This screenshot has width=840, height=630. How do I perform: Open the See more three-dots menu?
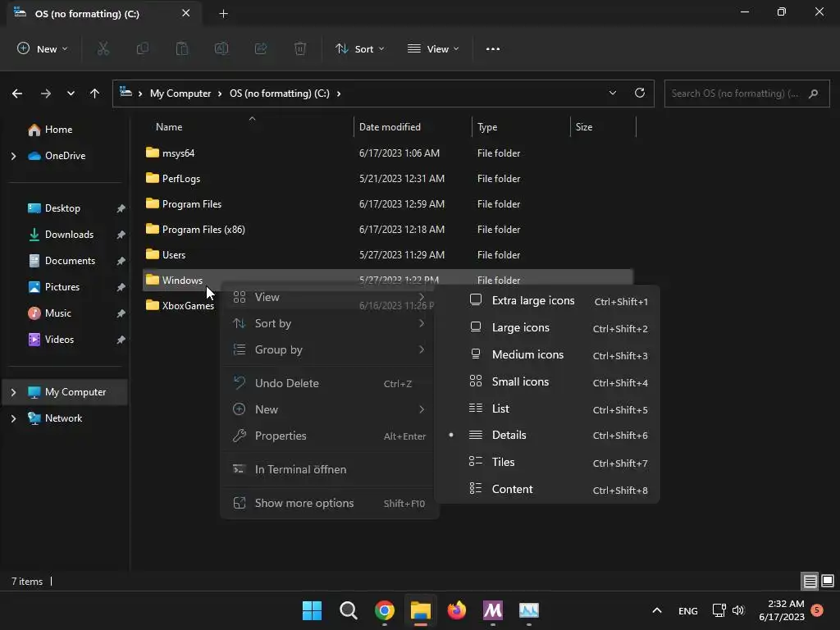pos(493,48)
